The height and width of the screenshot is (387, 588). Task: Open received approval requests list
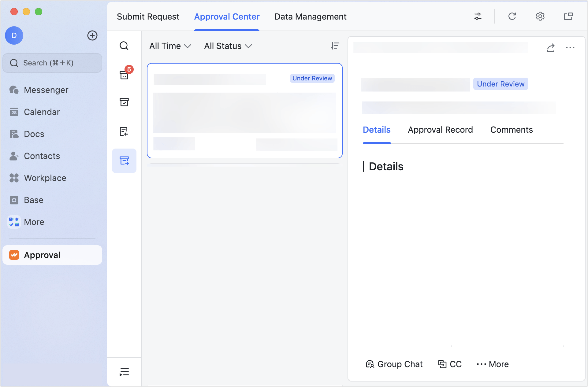pos(124,131)
